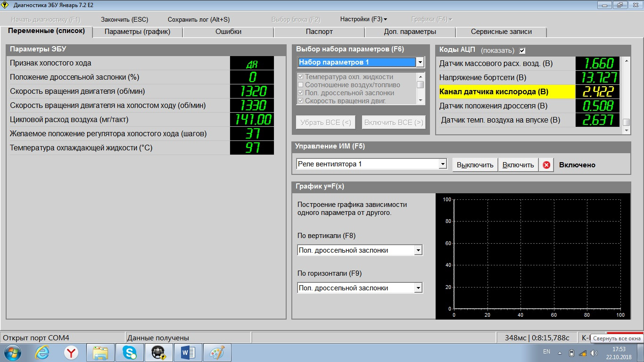
Task: Click the red stop icon beside Включить
Action: click(546, 165)
